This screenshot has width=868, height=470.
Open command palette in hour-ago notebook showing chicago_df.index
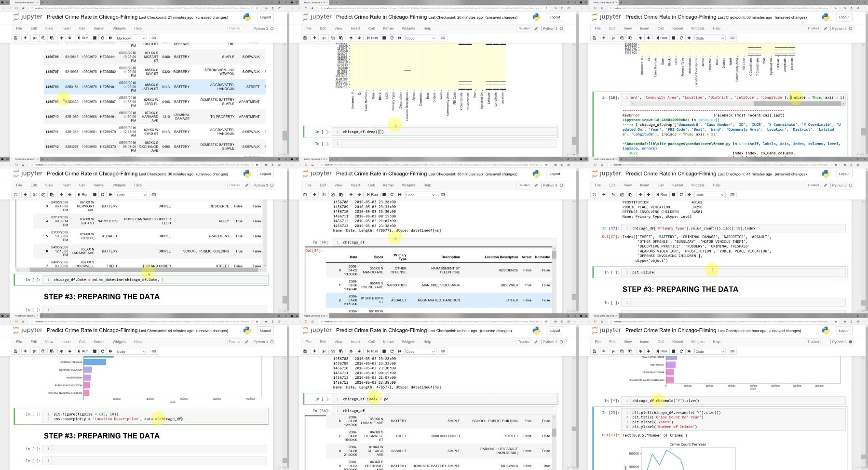[x=443, y=351]
